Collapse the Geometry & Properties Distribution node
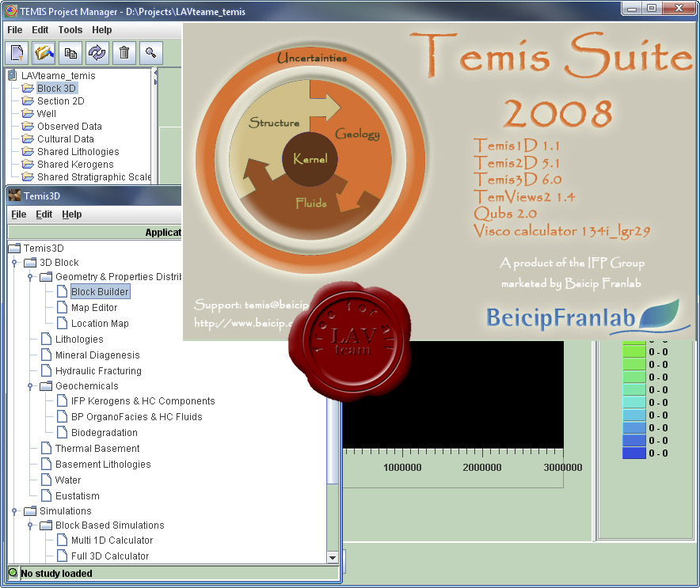700x588 pixels. click(x=30, y=277)
